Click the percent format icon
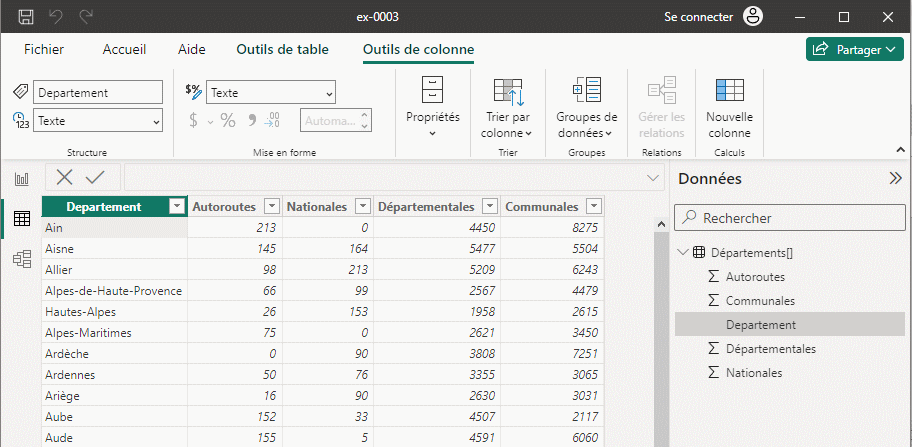Image resolution: width=912 pixels, height=447 pixels. click(228, 120)
